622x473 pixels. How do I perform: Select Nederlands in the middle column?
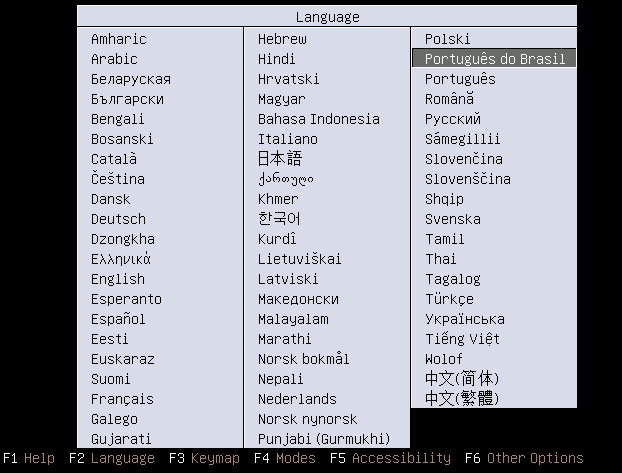(x=296, y=399)
